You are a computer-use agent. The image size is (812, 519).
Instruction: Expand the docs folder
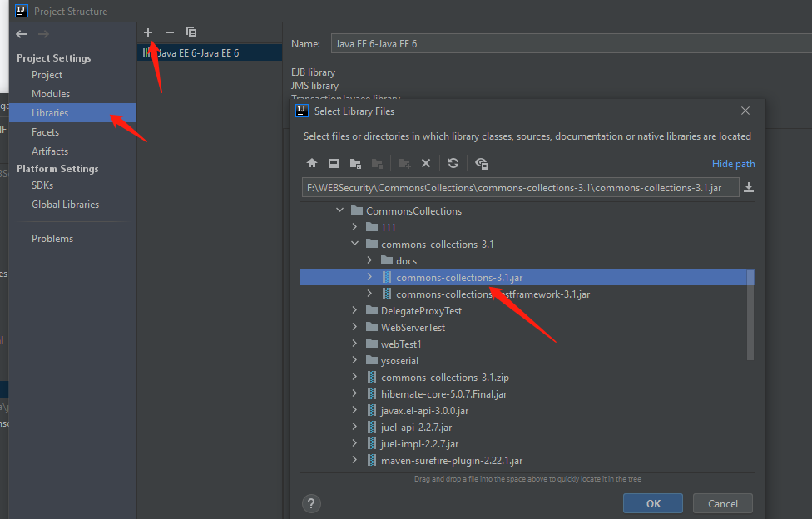[369, 261]
